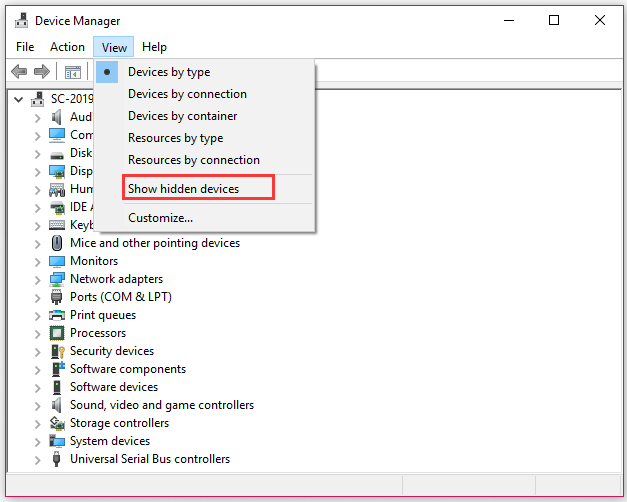Expand Sound, video and game controllers
Image resolution: width=627 pixels, height=502 pixels.
click(38, 406)
